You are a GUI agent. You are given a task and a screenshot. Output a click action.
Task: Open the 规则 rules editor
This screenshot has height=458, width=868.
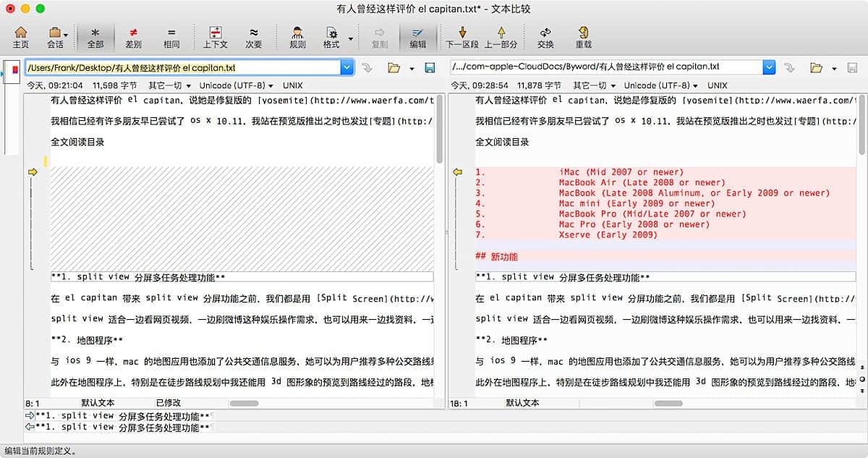(297, 37)
